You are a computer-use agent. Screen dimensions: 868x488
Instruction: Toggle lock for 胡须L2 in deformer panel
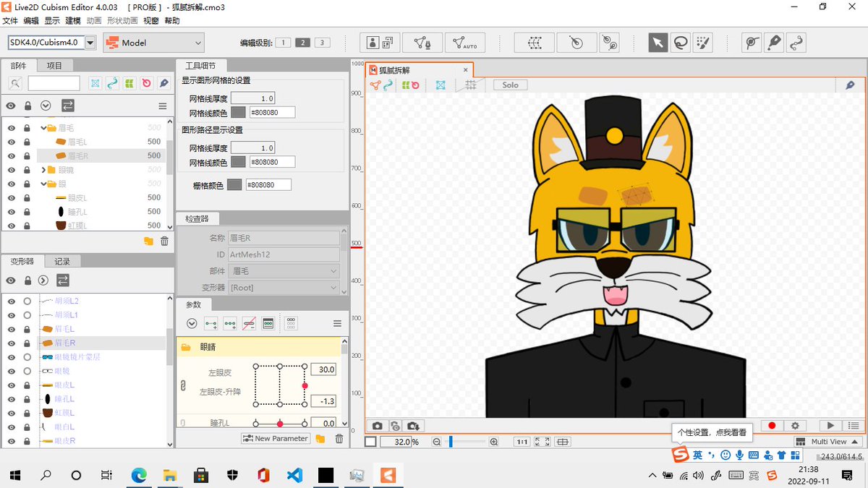click(x=27, y=301)
